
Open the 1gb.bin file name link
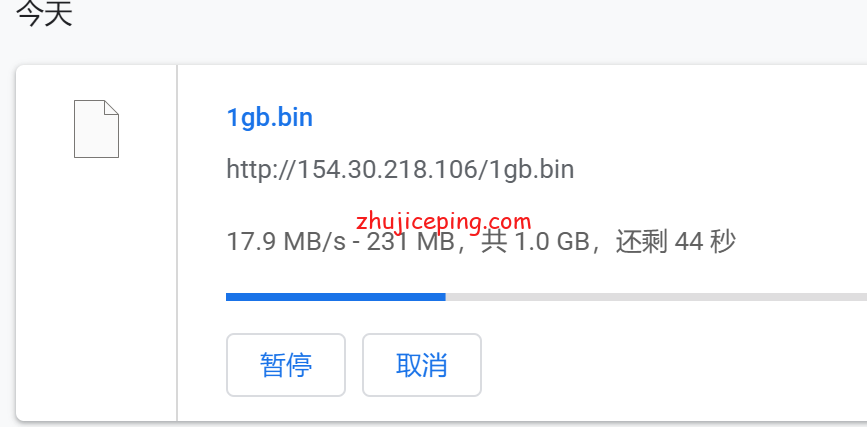[270, 118]
